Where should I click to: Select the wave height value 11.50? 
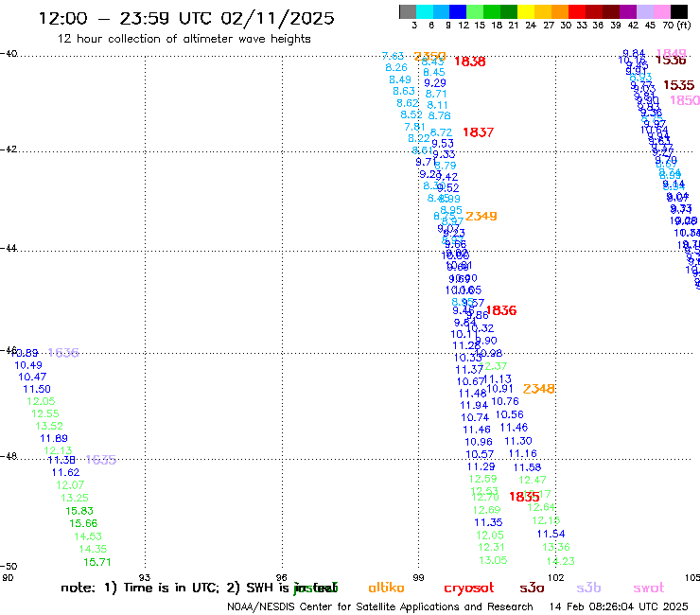coord(37,390)
